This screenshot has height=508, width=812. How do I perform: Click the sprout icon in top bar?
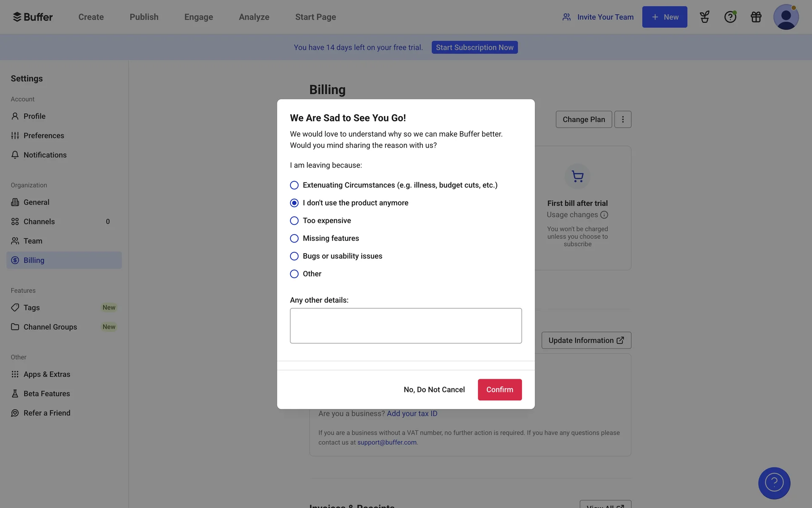tap(704, 17)
